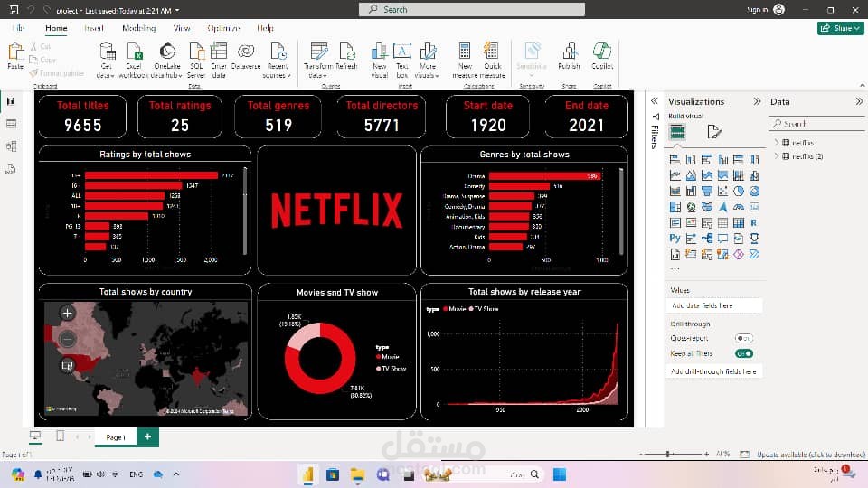
Task: Switch to Model view in left sidebar
Action: [x=11, y=146]
